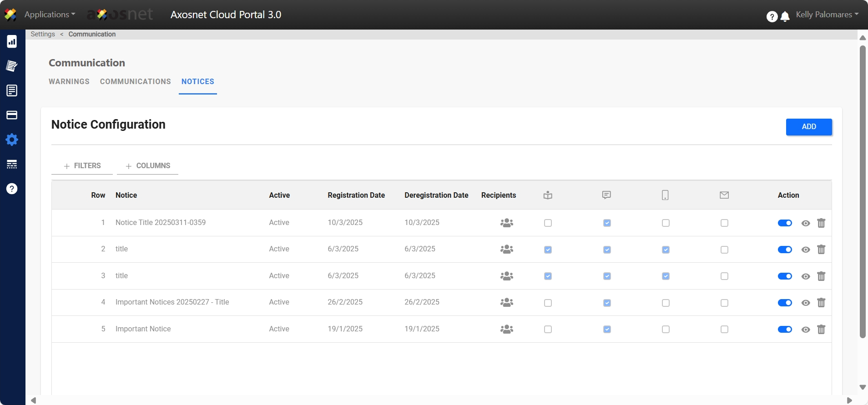Screen dimensions: 868x405
Task: View recipients of Notice Title 20250311-0359
Action: coord(506,223)
